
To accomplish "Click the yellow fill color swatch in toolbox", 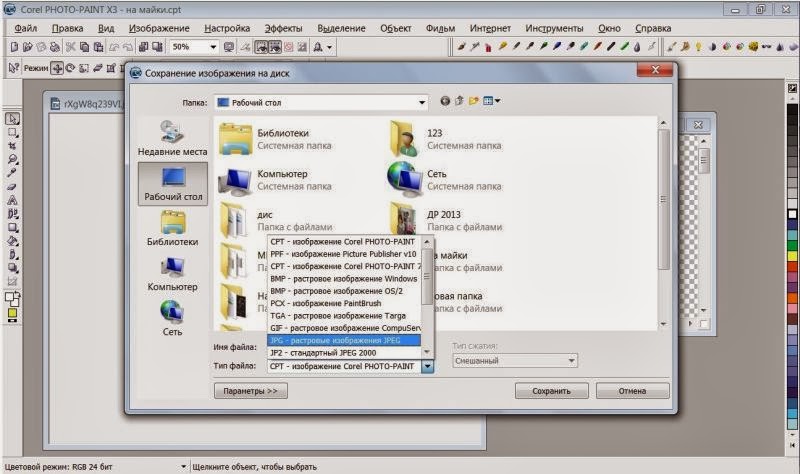I will click(x=12, y=314).
